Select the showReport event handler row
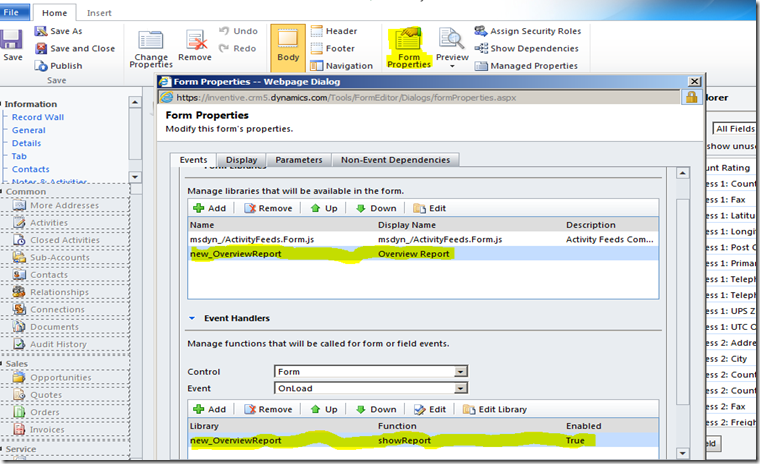Viewport: 760px width, 464px height. pyautogui.click(x=423, y=440)
